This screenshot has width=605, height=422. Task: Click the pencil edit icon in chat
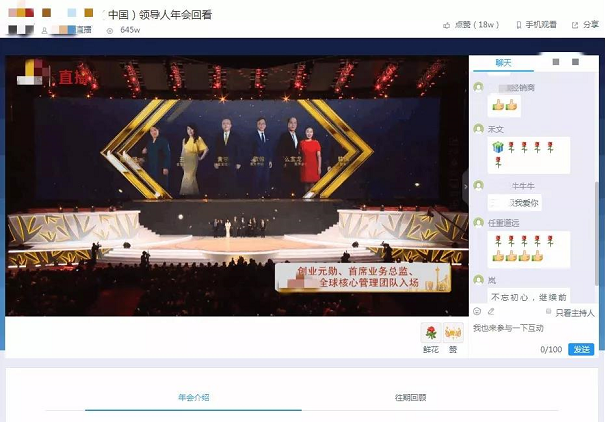pos(490,312)
